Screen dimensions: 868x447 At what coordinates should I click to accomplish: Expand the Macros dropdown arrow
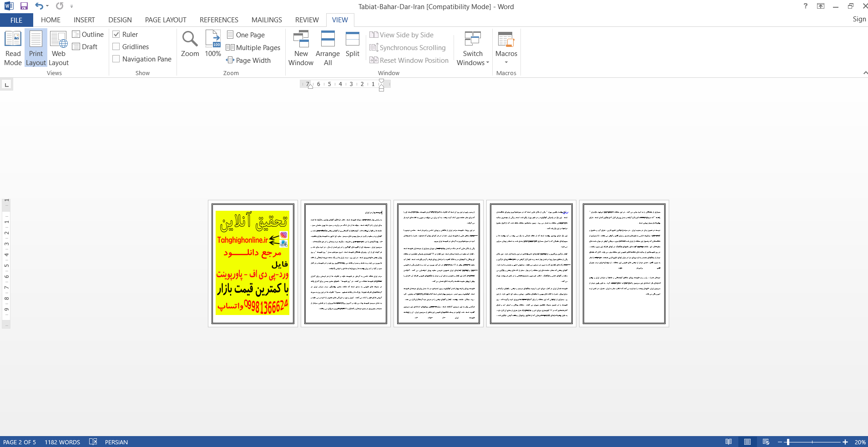506,62
